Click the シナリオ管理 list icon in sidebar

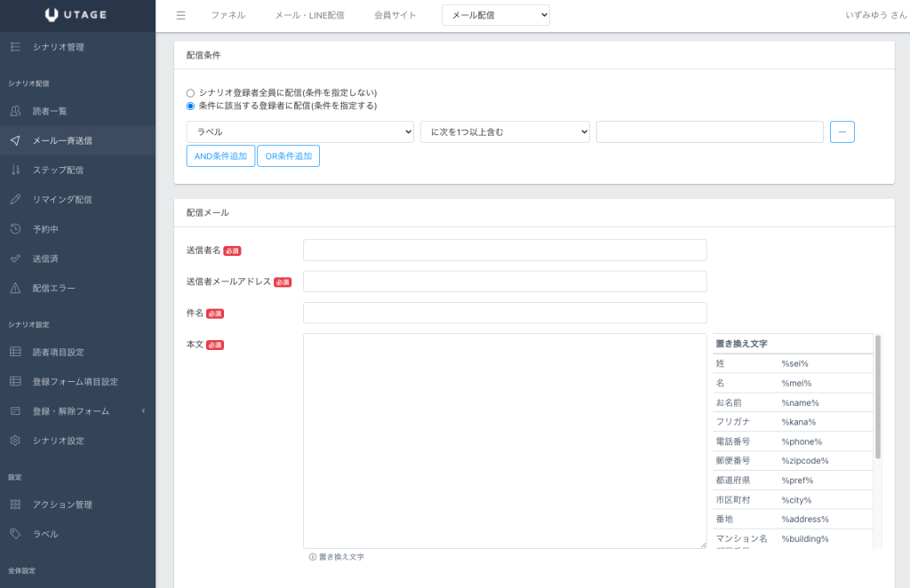point(15,46)
